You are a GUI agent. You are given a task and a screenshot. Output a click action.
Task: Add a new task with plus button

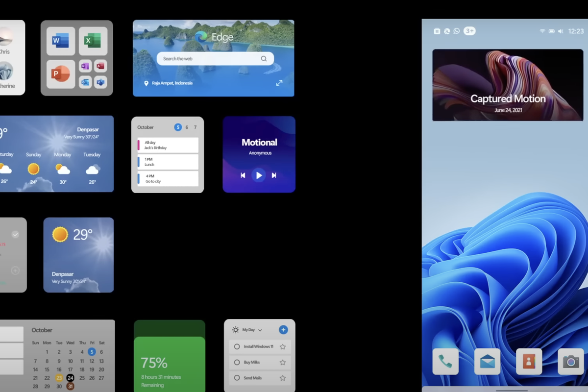click(x=283, y=330)
